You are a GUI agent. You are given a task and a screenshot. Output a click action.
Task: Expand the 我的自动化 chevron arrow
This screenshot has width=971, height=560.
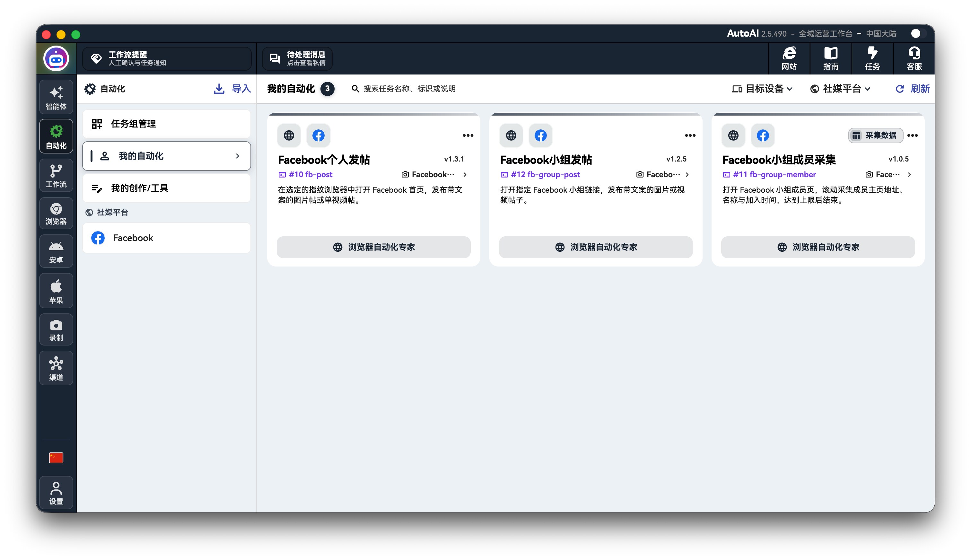[238, 156]
